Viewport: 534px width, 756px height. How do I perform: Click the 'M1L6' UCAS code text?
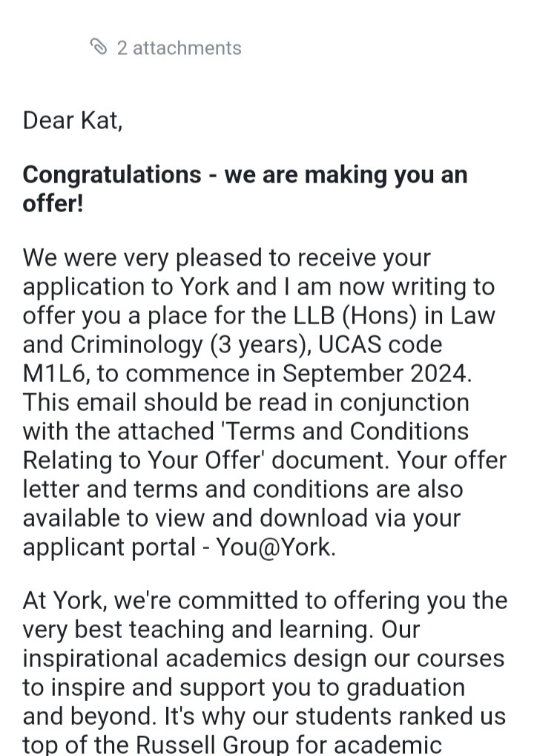click(56, 374)
